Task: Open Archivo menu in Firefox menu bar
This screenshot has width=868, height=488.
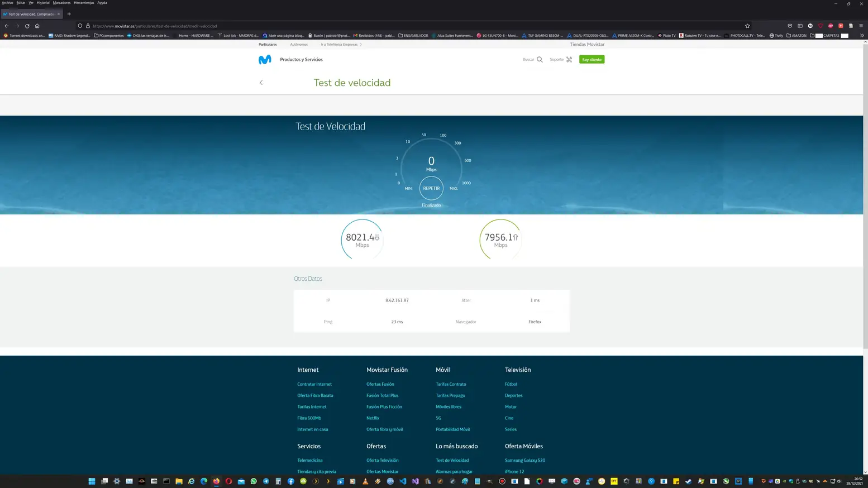Action: (7, 3)
